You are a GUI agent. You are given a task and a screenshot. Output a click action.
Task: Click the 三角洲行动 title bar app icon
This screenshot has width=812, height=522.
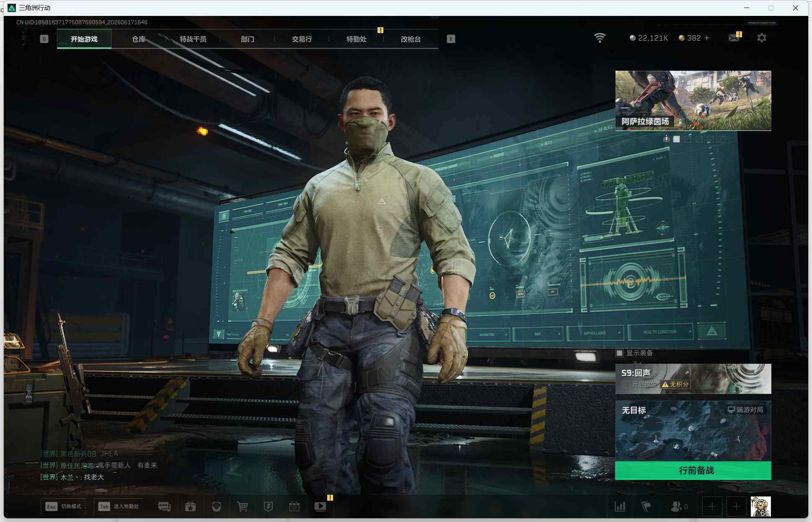click(12, 8)
